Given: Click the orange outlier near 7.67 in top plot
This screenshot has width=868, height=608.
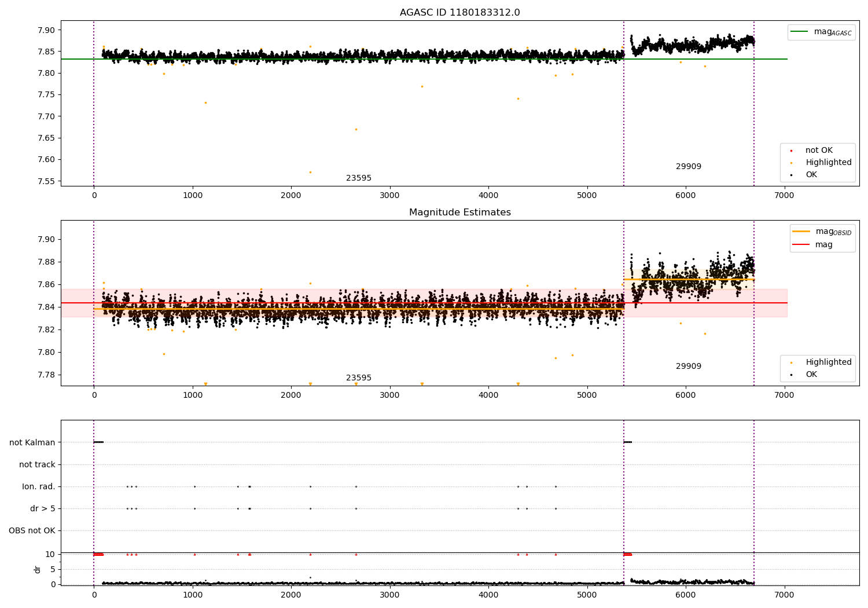Looking at the screenshot, I should coord(356,129).
